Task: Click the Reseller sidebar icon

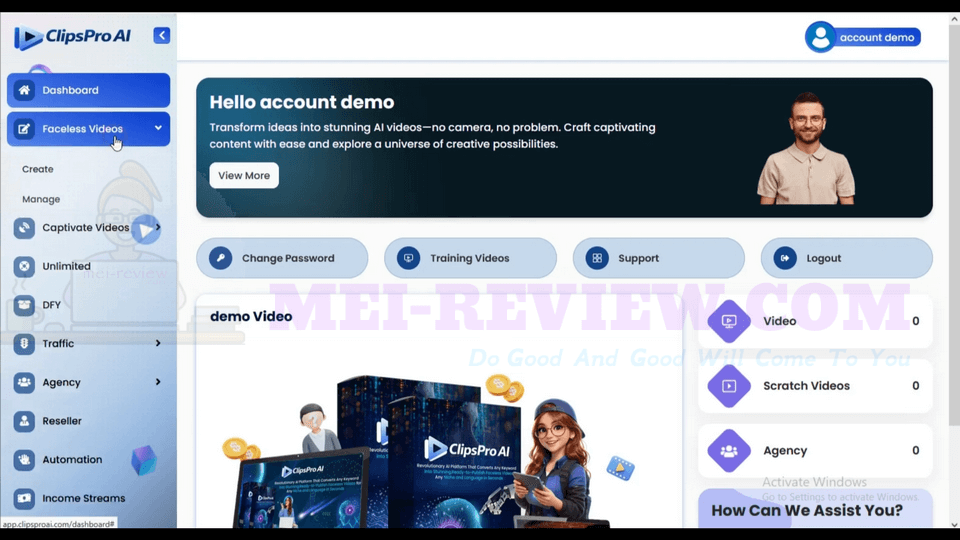Action: point(24,421)
